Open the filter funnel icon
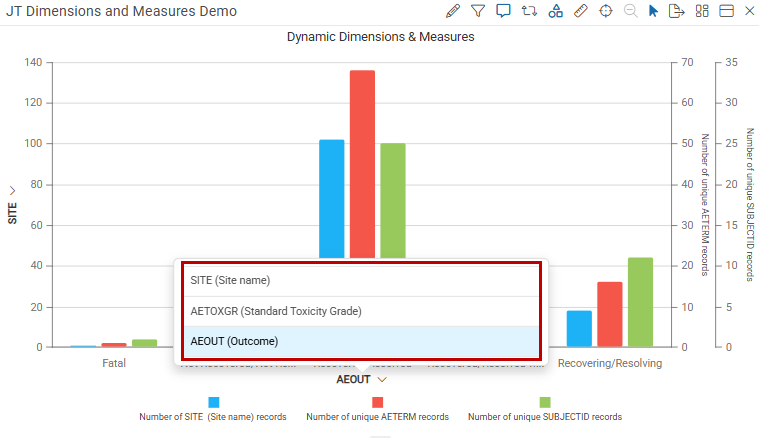This screenshot has height=438, width=759. pos(478,11)
